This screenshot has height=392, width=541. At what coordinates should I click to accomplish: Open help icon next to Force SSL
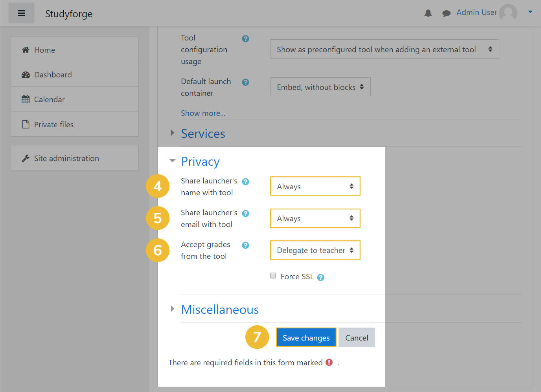pos(320,277)
